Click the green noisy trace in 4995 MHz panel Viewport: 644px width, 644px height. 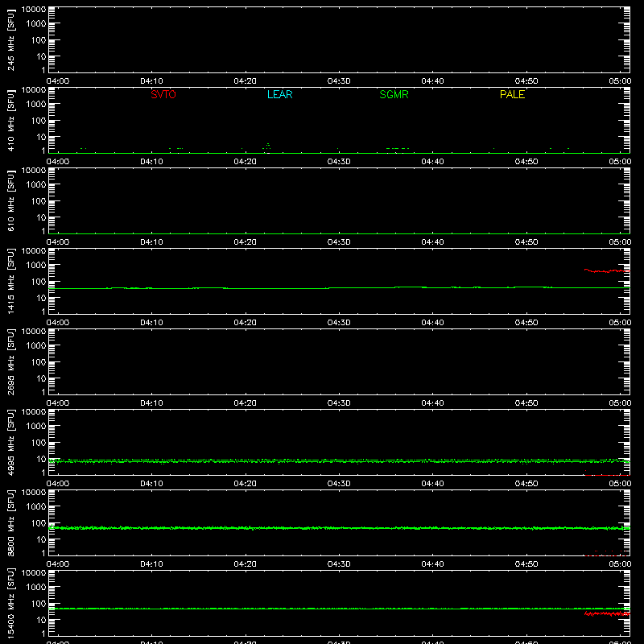(x=339, y=461)
